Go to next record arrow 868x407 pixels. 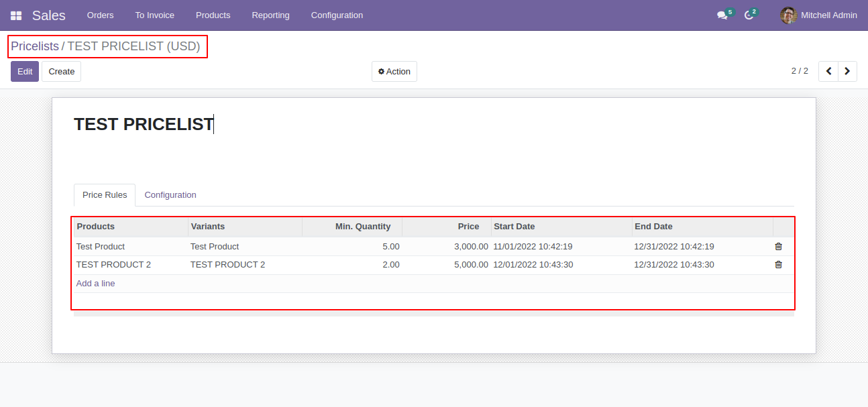coord(847,71)
